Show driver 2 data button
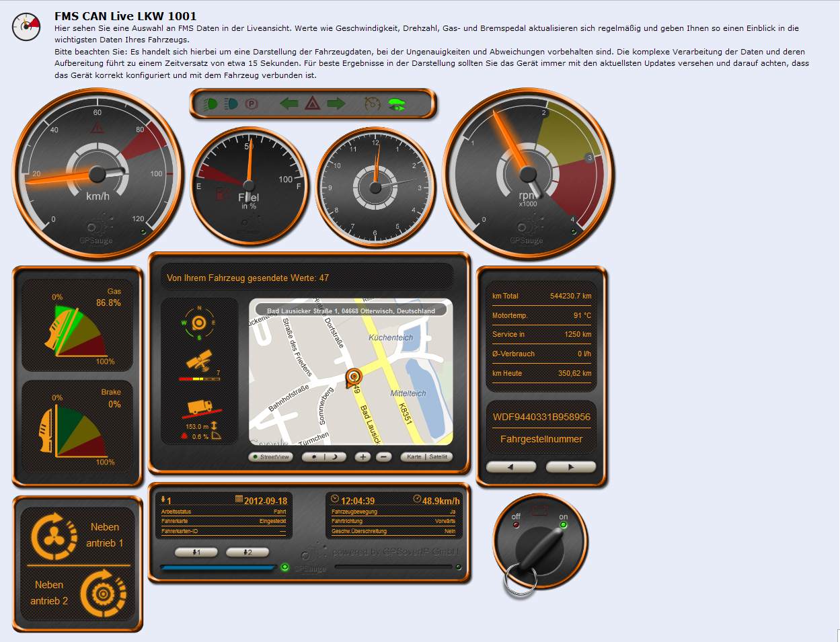This screenshot has width=840, height=642. click(247, 553)
